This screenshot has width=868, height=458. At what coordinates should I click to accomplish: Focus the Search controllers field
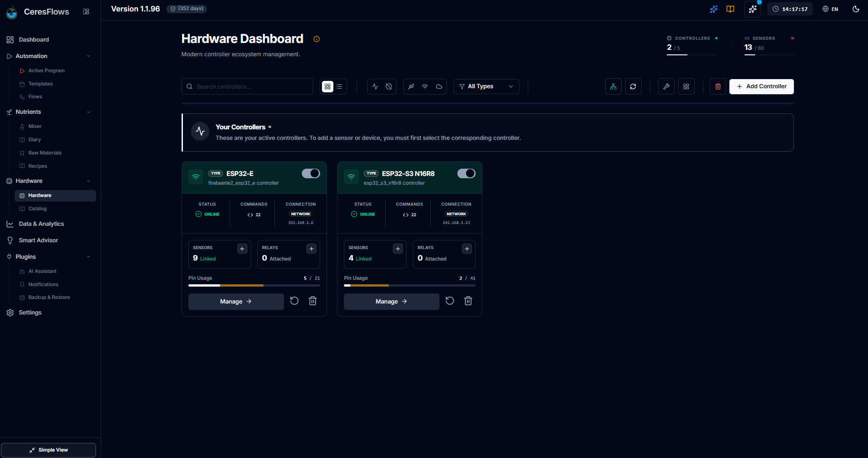click(x=247, y=86)
